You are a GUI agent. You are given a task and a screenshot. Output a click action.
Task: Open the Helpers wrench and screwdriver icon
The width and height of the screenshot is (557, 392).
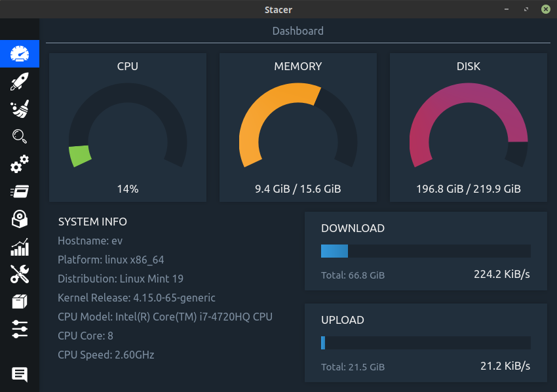pyautogui.click(x=20, y=275)
